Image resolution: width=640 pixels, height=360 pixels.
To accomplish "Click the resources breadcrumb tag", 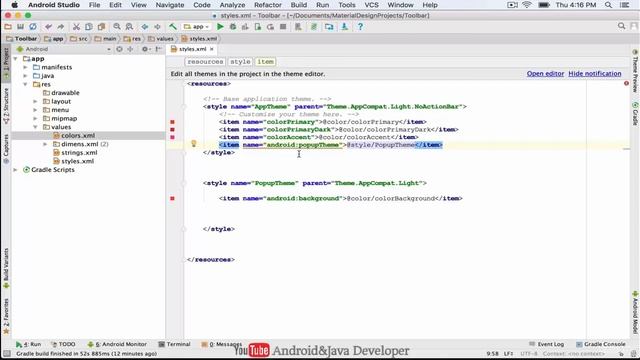I will point(205,62).
